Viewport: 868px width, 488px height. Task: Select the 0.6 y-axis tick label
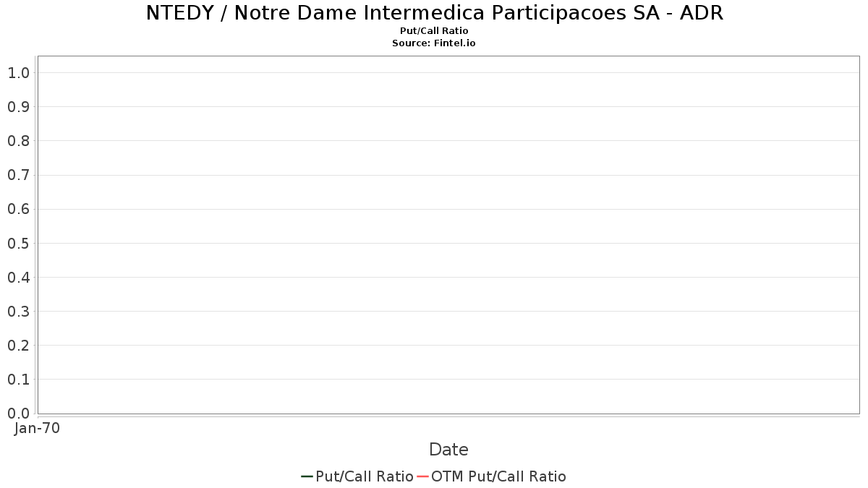[18, 209]
